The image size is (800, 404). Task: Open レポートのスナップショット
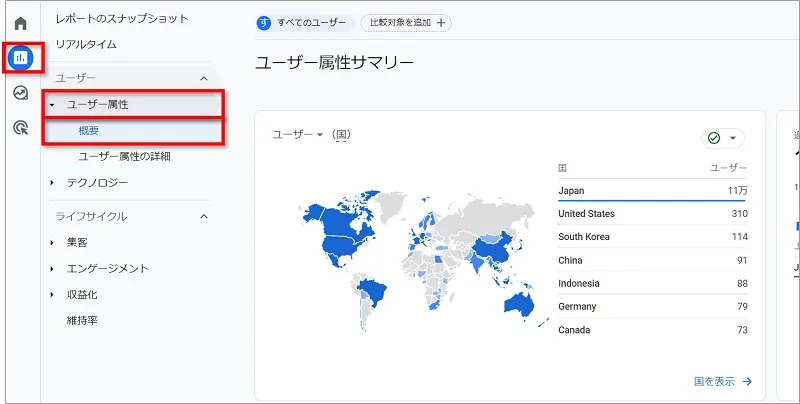coord(122,19)
